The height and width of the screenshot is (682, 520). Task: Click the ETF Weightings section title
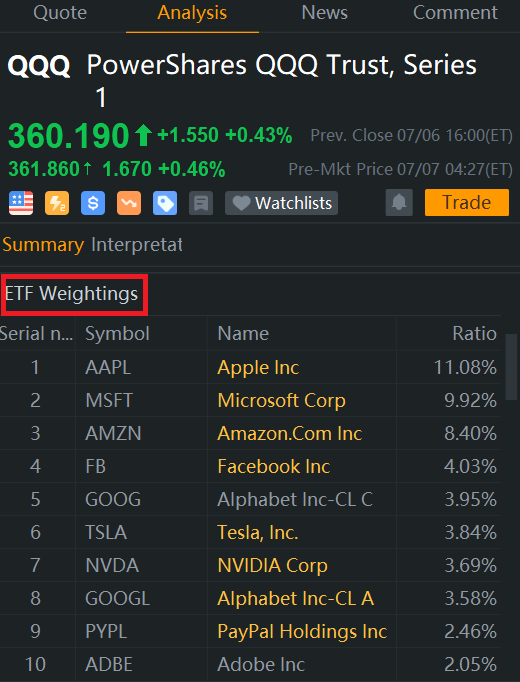tap(71, 294)
